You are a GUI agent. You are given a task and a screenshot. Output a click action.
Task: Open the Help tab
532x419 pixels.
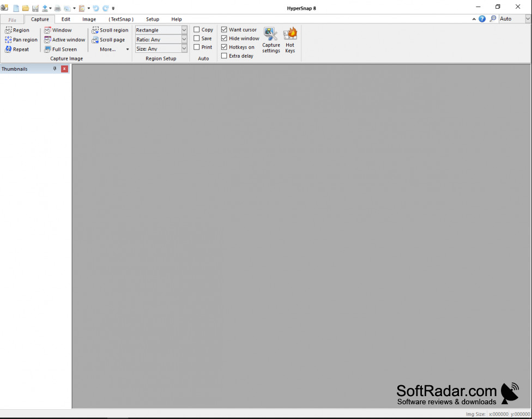pyautogui.click(x=177, y=19)
